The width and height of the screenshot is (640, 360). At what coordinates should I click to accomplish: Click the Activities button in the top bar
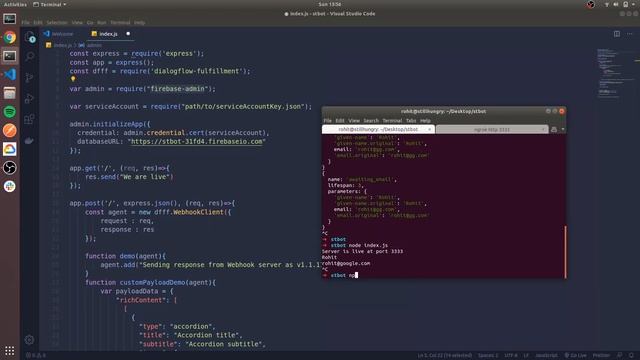pyautogui.click(x=15, y=4)
